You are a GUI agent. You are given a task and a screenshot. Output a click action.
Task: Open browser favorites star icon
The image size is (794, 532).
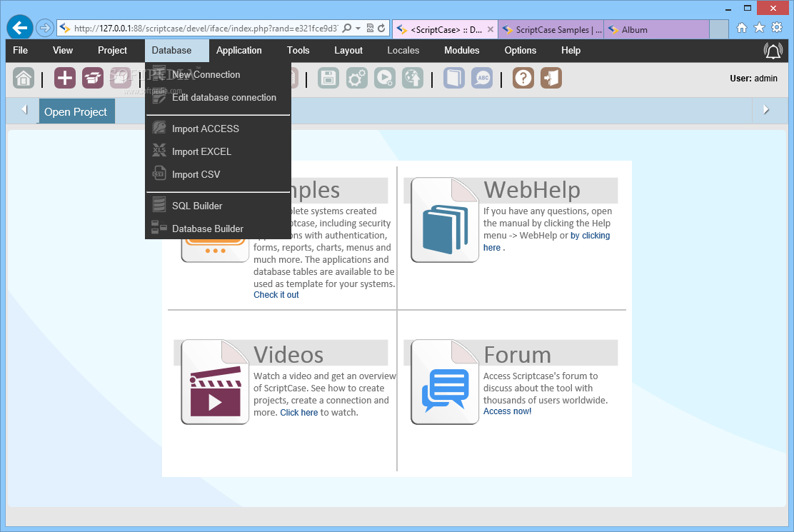pyautogui.click(x=759, y=28)
